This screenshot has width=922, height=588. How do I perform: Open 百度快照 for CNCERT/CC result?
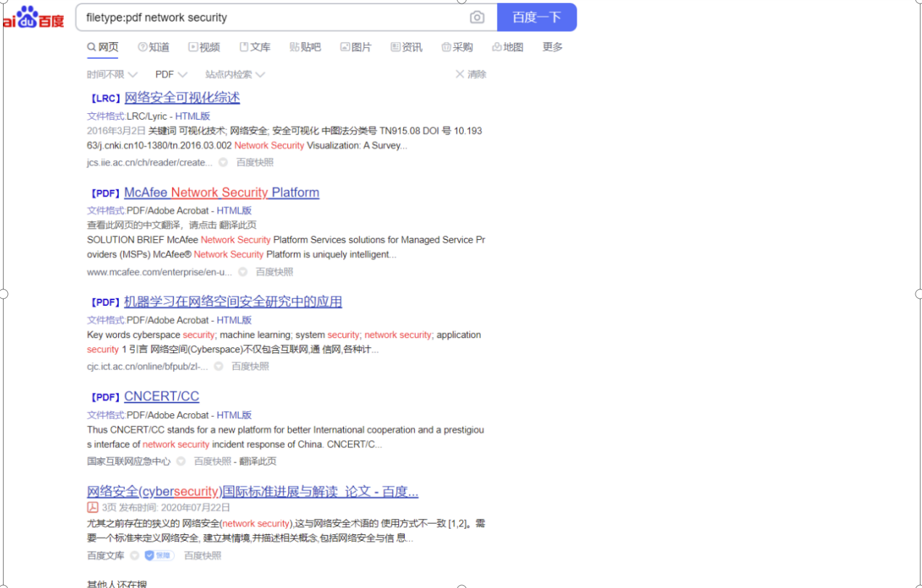[x=213, y=461]
